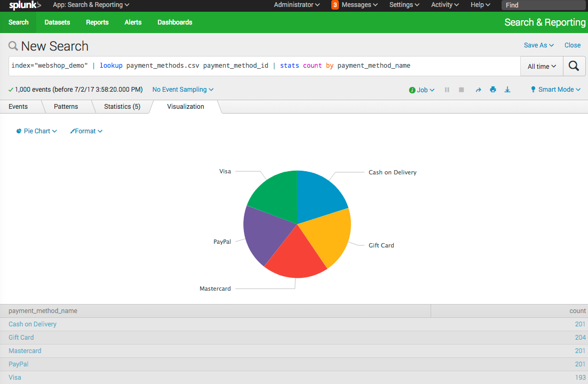The height and width of the screenshot is (384, 588).
Task: Open the All time range picker
Action: [542, 67]
